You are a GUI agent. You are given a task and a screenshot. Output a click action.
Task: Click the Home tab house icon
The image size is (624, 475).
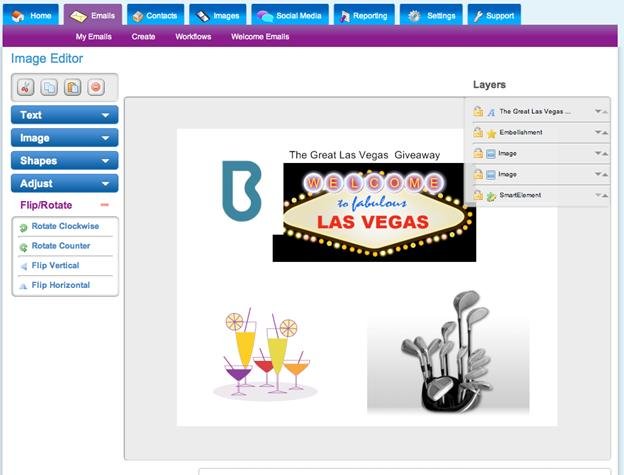[18, 16]
